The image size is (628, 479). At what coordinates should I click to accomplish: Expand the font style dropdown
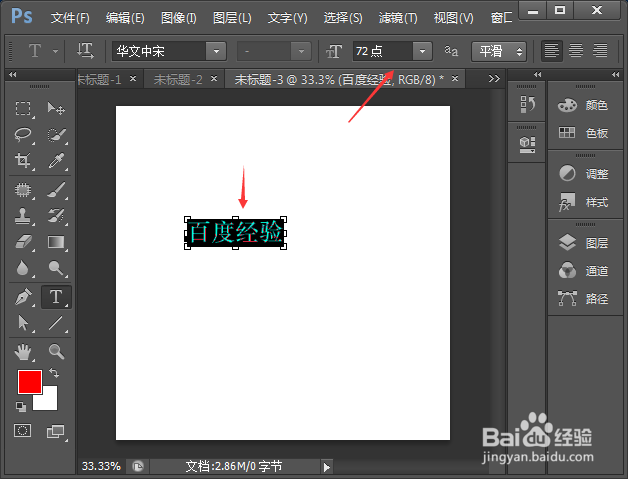click(301, 51)
